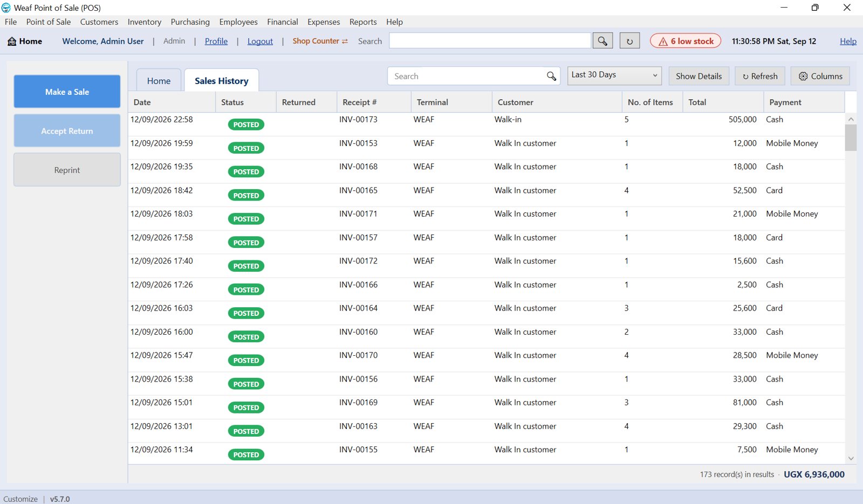Image resolution: width=863 pixels, height=504 pixels.
Task: Click the Logout link
Action: point(260,41)
